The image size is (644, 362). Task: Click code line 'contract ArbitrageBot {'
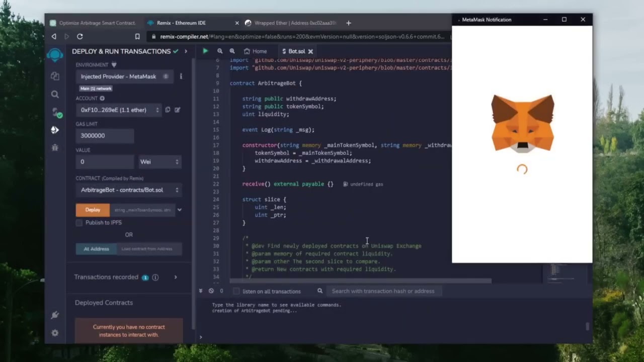click(266, 83)
